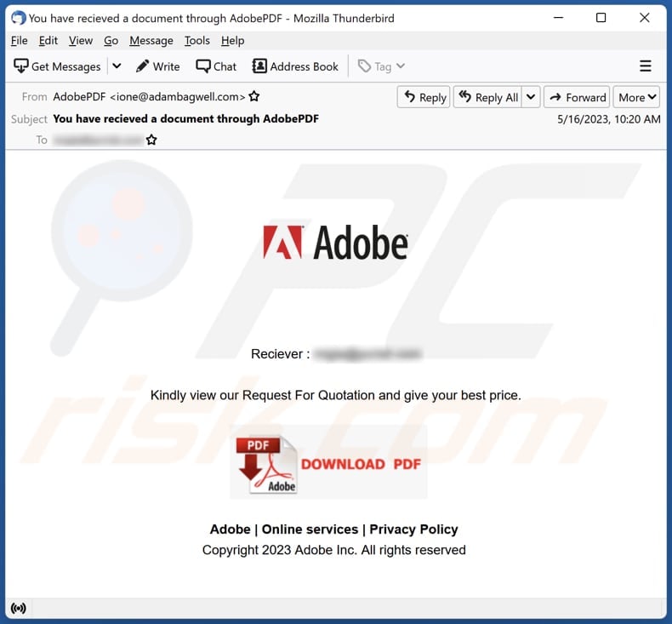Screen dimensions: 672x624
Task: Star the blurred To recipient
Action: (x=151, y=140)
